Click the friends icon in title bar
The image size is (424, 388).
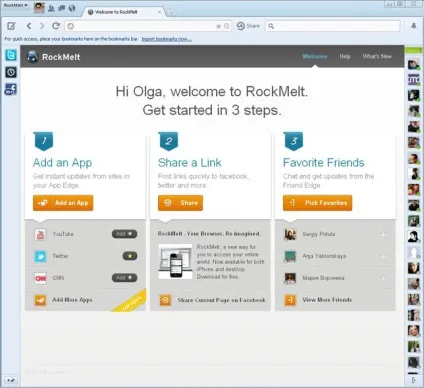tap(51, 8)
